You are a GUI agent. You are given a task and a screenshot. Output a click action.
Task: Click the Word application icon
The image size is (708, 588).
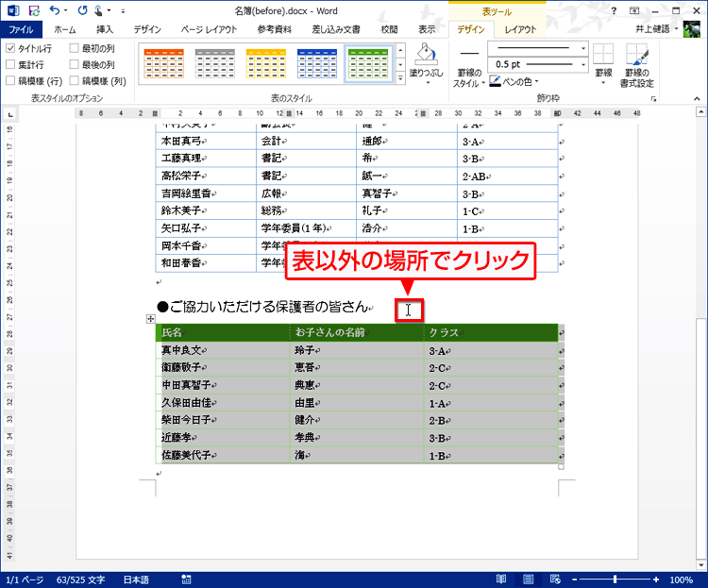pos(12,10)
